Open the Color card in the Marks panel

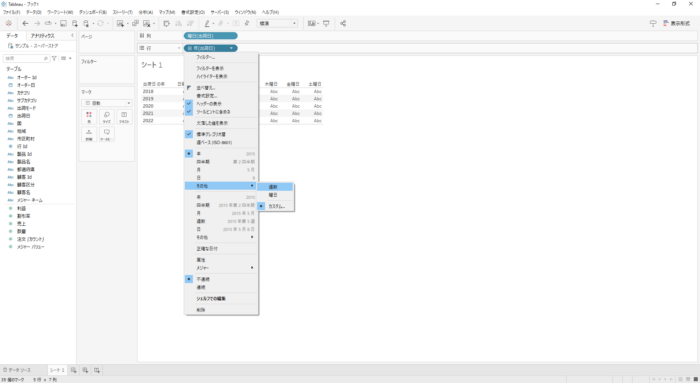(x=89, y=117)
